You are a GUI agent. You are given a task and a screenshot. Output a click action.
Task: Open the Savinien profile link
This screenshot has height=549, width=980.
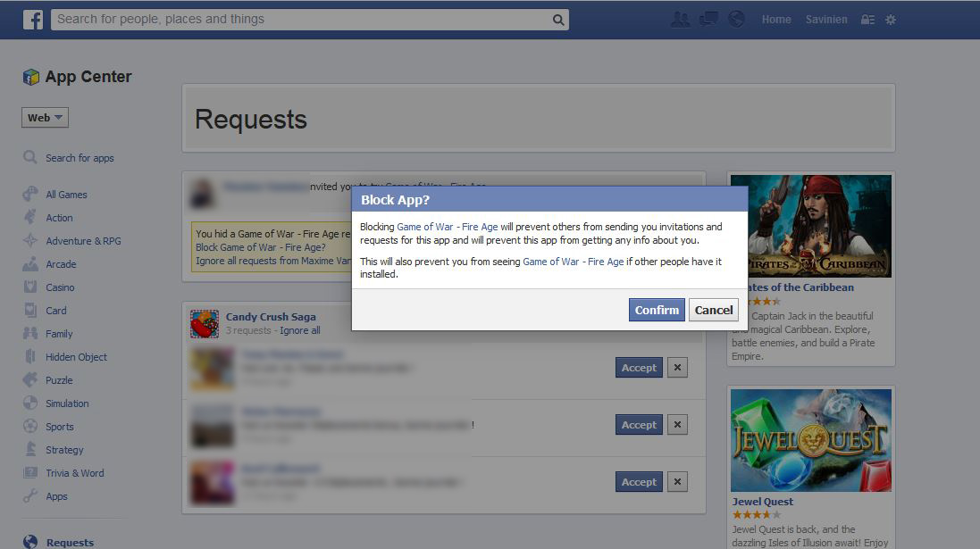click(x=826, y=20)
